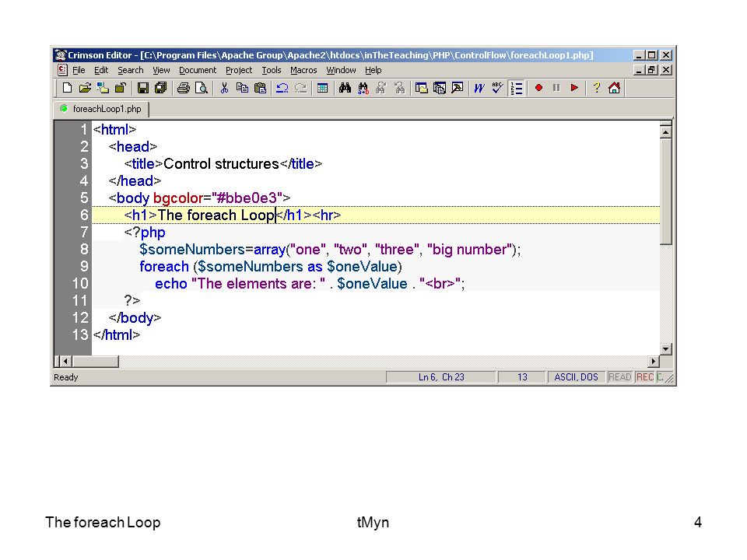747x560 pixels.
Task: Open Replace binoculars a-b icon
Action: click(x=363, y=88)
